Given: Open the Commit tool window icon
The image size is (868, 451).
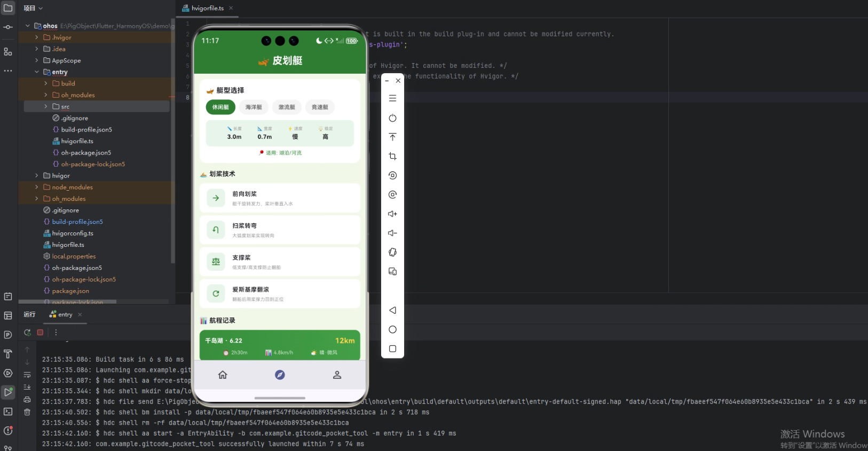Looking at the screenshot, I should [x=8, y=27].
